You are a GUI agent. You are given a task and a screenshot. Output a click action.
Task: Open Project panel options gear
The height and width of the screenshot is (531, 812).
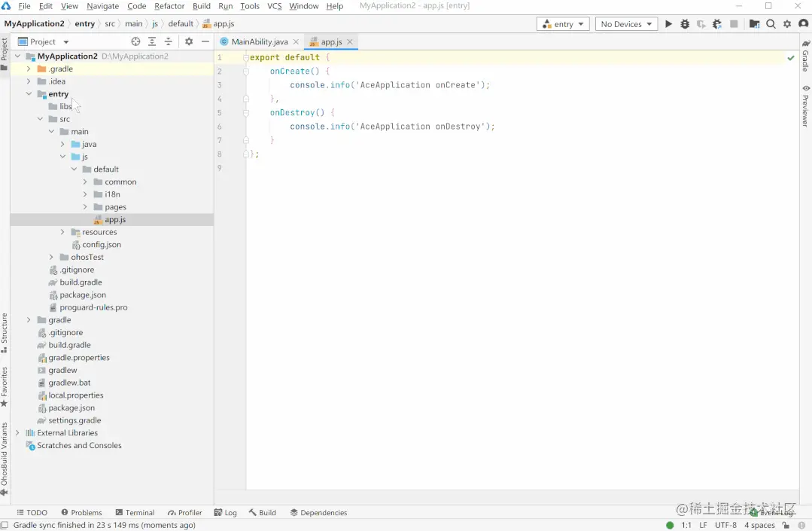[x=189, y=41]
